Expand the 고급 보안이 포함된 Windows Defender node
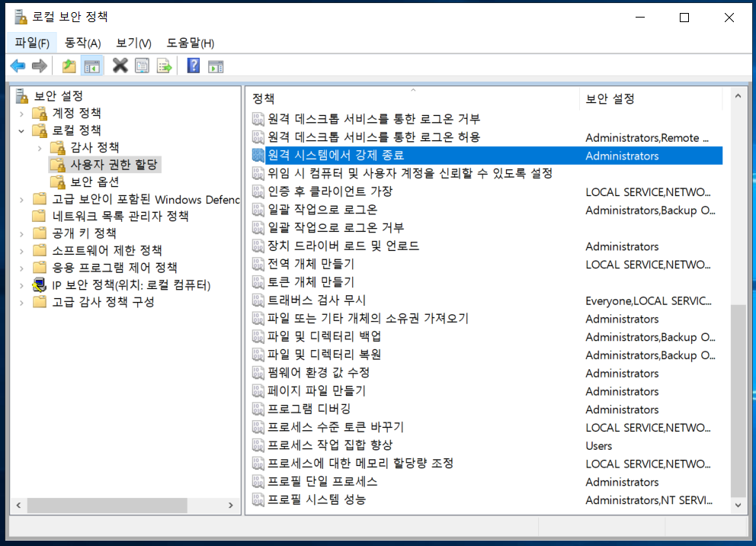Image resolution: width=756 pixels, height=546 pixels. [x=21, y=200]
